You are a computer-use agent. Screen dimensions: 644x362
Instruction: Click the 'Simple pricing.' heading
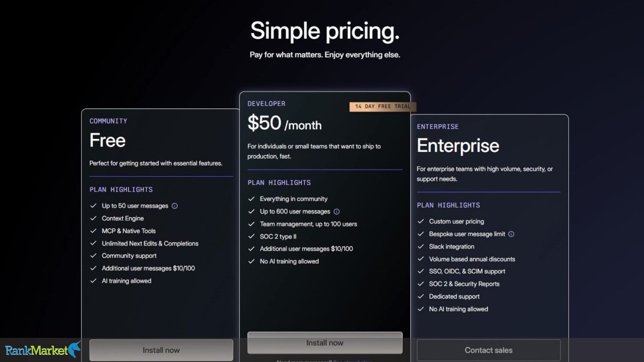[x=325, y=31]
